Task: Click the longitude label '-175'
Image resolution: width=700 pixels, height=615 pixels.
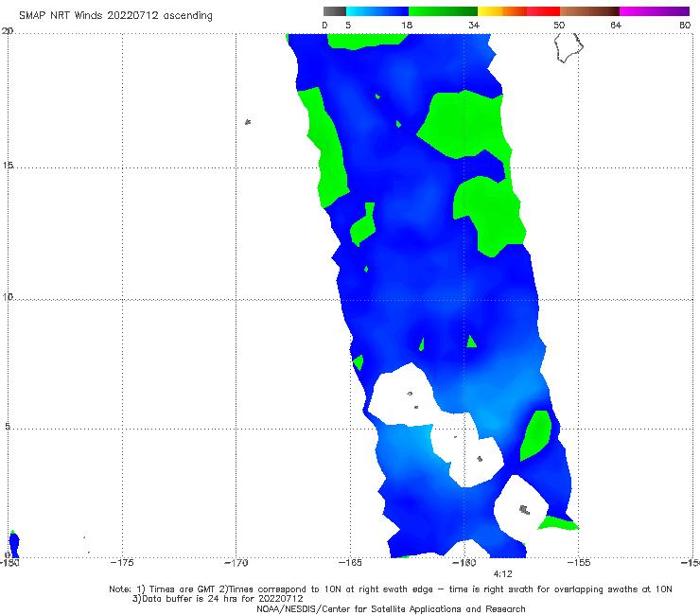Action: [x=122, y=563]
